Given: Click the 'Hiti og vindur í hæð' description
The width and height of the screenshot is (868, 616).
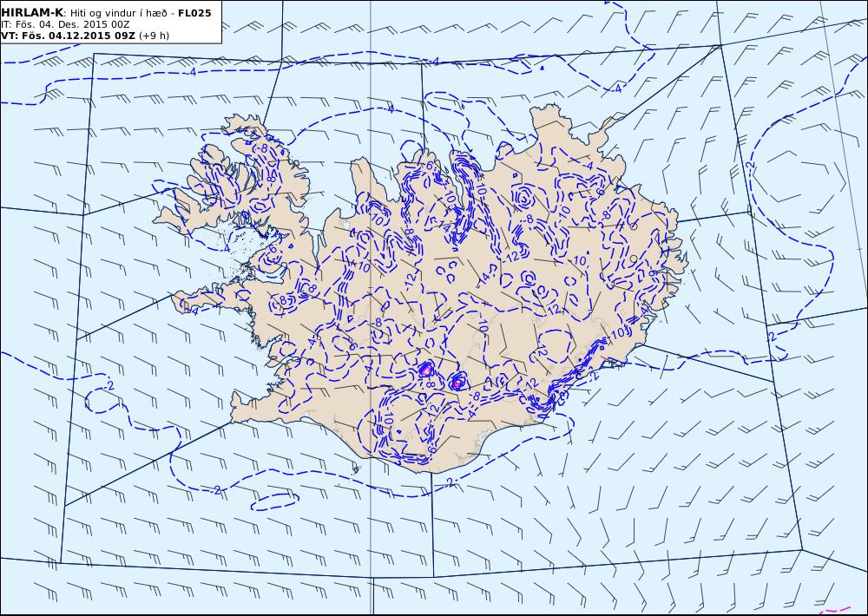Looking at the screenshot, I should pyautogui.click(x=118, y=13).
